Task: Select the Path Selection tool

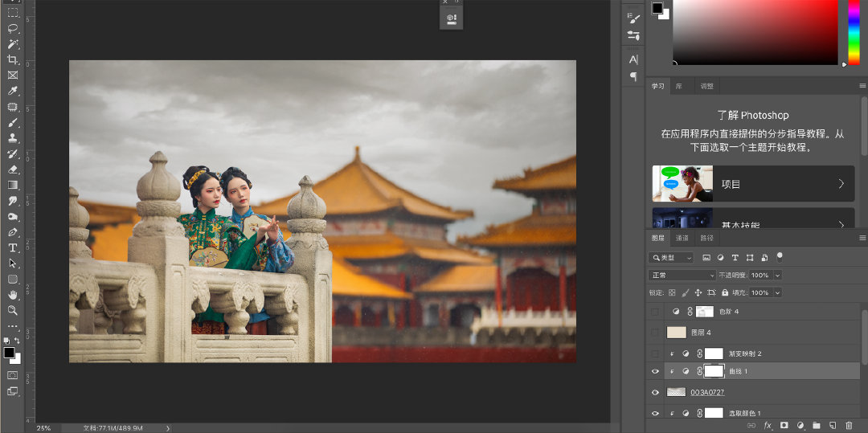Action: pos(12,263)
